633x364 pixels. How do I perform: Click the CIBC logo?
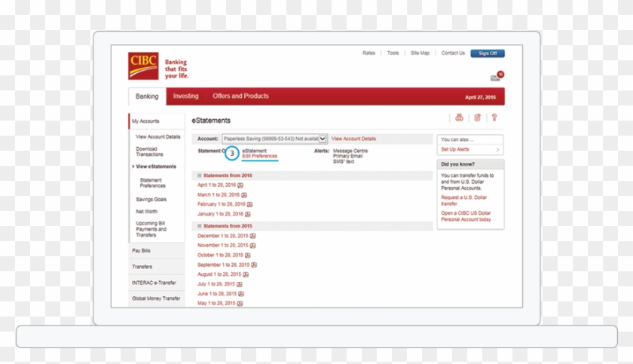point(143,66)
